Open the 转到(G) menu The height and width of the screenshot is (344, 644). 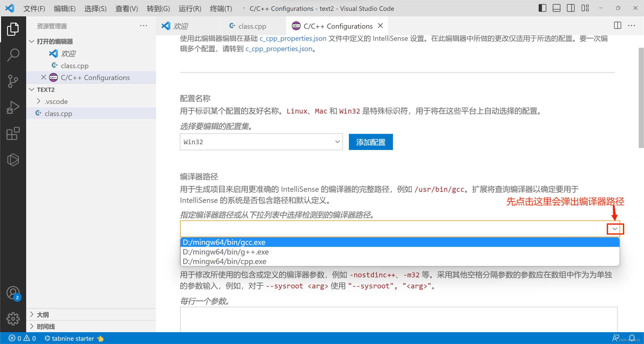[x=158, y=9]
